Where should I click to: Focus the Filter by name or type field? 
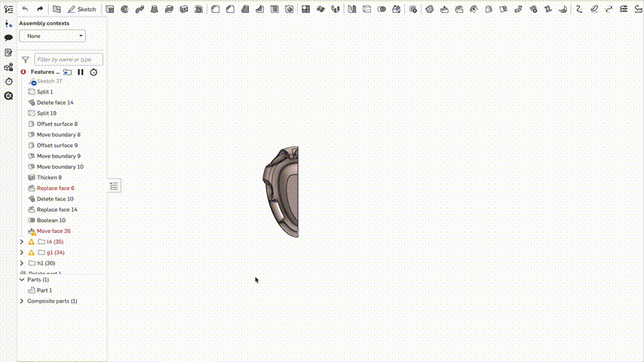click(x=69, y=60)
